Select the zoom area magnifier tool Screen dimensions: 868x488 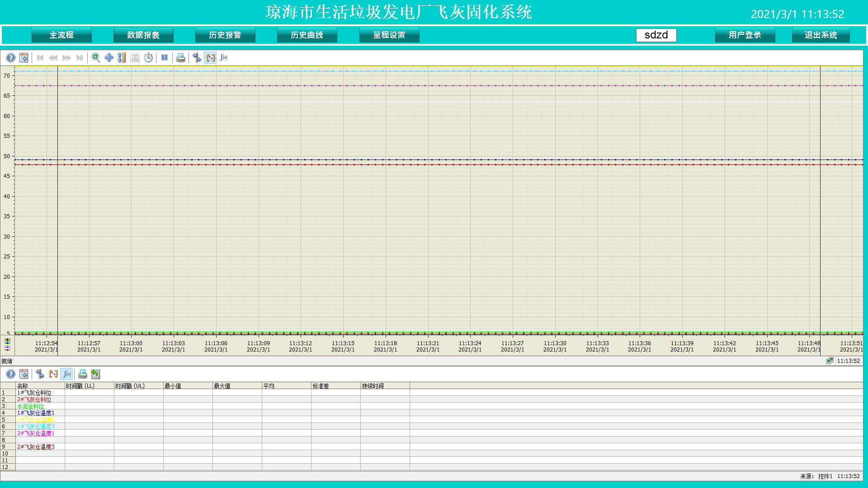(x=96, y=58)
